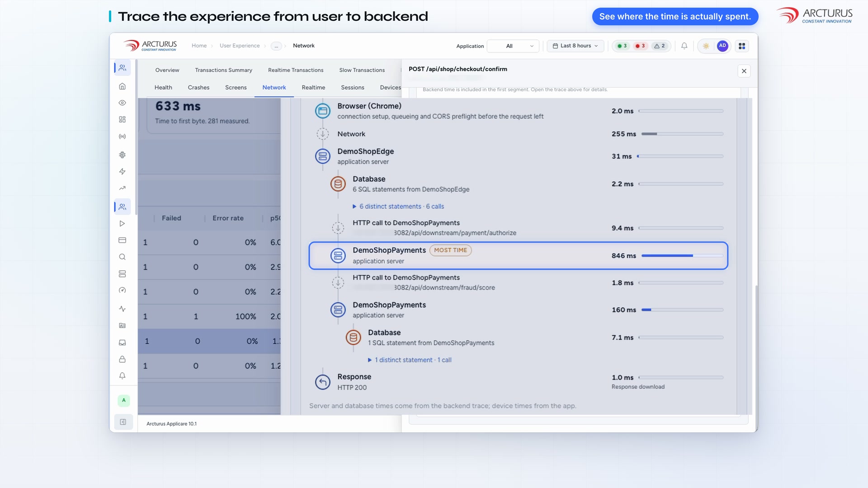868x488 pixels.
Task: Select the gauge speedometer sidebar icon
Action: click(122, 291)
